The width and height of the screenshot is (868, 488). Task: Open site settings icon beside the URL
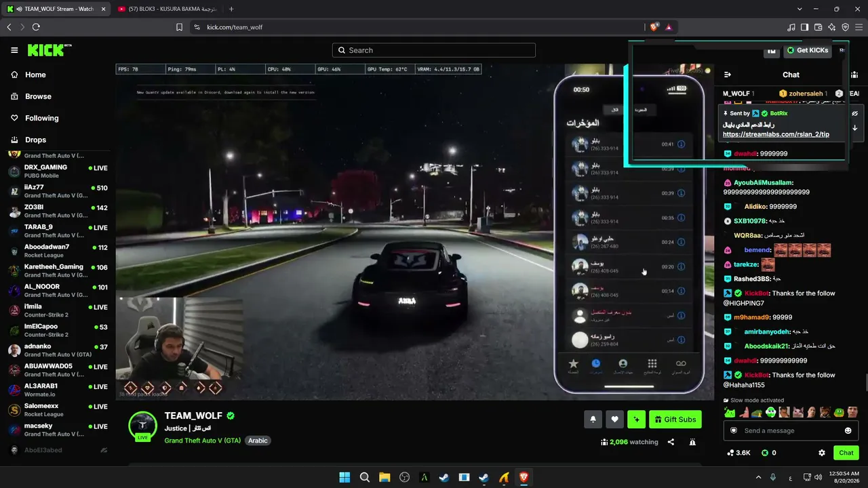pos(197,27)
